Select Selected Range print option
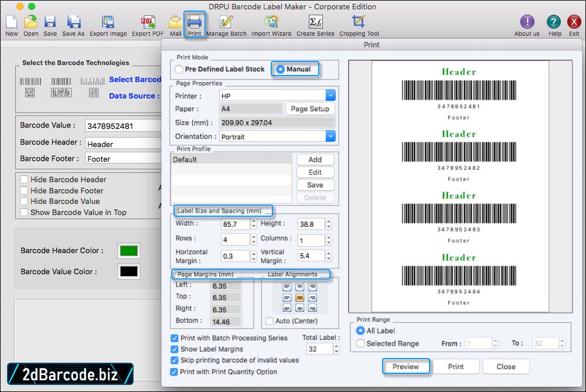This screenshot has width=586, height=392. [x=360, y=343]
